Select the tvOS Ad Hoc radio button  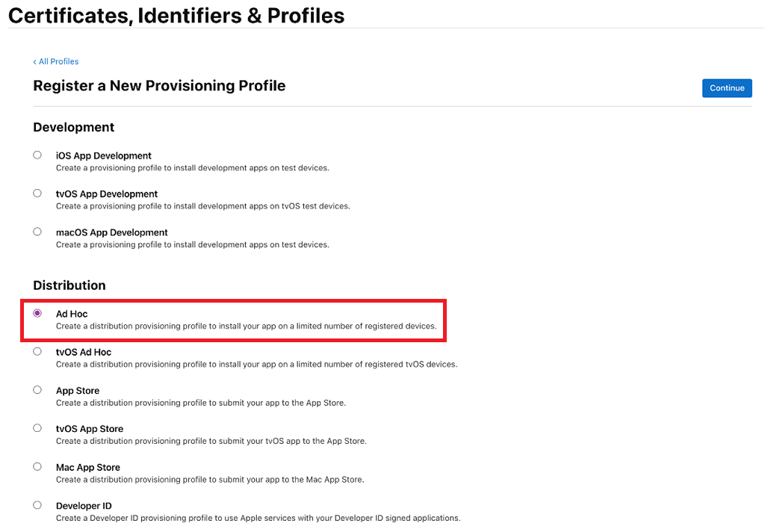[37, 351]
